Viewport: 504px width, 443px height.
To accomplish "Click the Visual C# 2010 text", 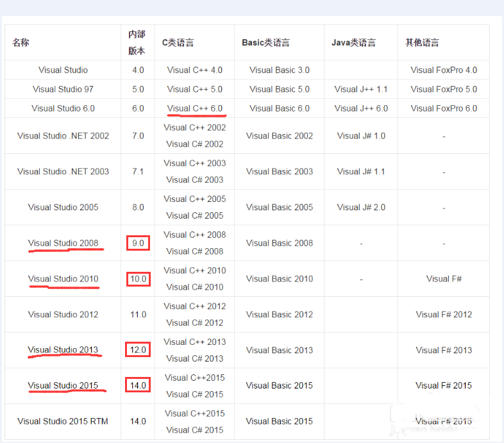I will click(195, 287).
